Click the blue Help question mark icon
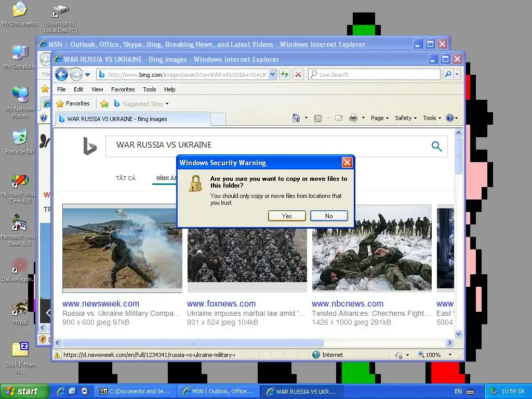Image resolution: width=532 pixels, height=399 pixels. click(450, 118)
